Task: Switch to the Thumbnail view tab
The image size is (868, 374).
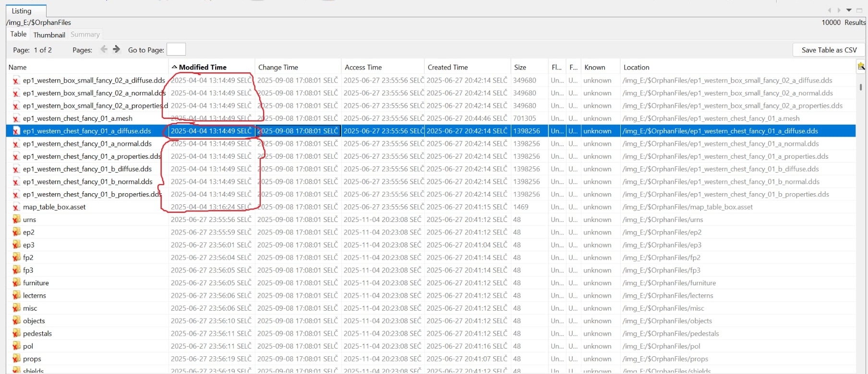Action: coord(49,35)
